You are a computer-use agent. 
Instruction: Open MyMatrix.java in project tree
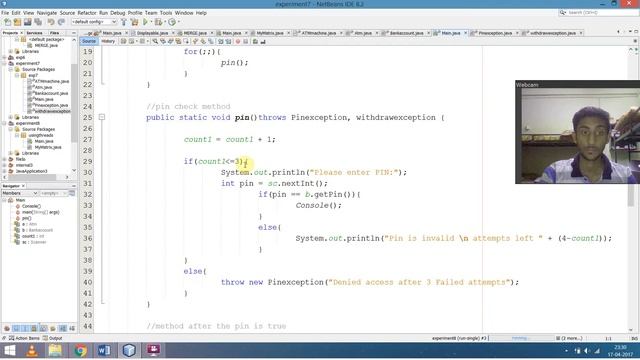(48, 147)
